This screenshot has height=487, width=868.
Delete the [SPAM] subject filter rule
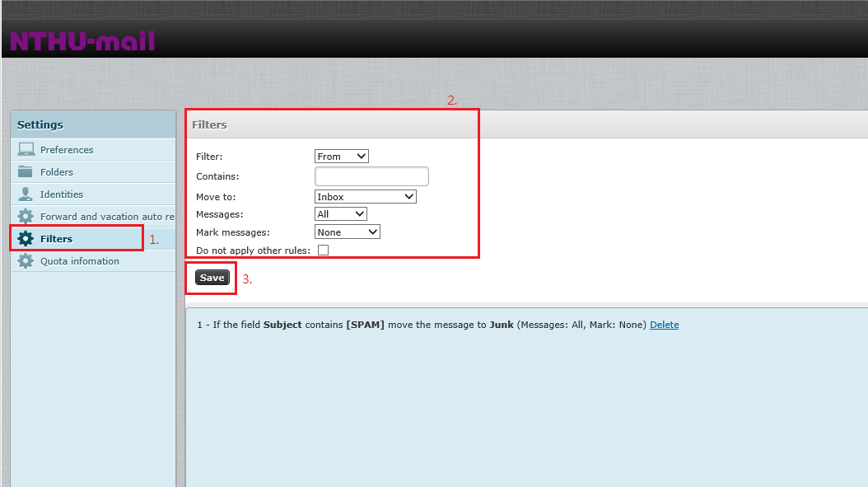point(664,325)
